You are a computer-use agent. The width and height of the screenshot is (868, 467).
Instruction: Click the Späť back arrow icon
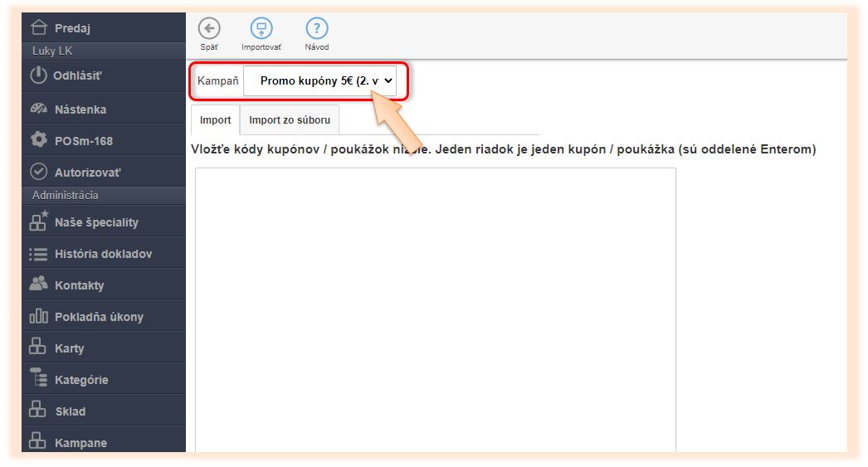(209, 29)
